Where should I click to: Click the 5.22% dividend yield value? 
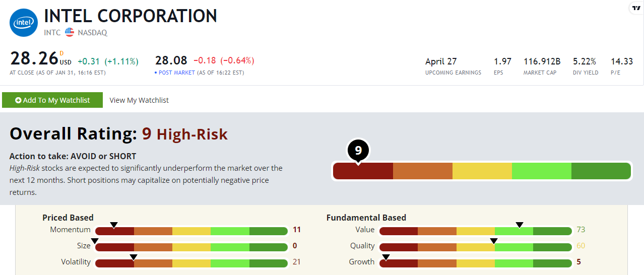pyautogui.click(x=585, y=61)
